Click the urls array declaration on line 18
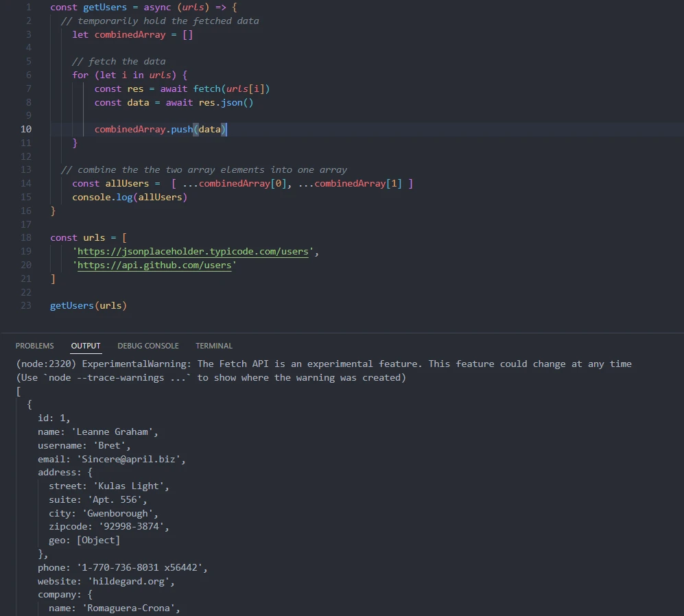 94,237
